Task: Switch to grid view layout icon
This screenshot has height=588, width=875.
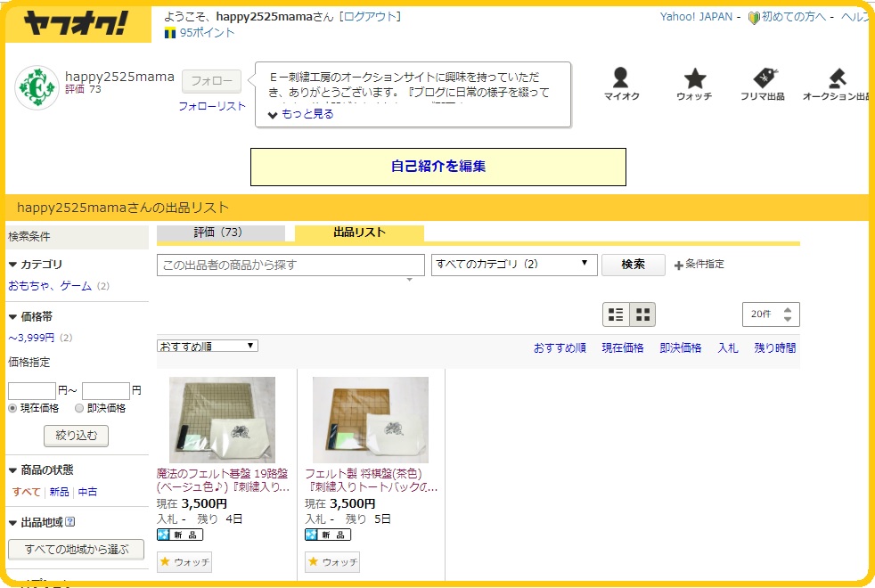Action: (x=642, y=314)
